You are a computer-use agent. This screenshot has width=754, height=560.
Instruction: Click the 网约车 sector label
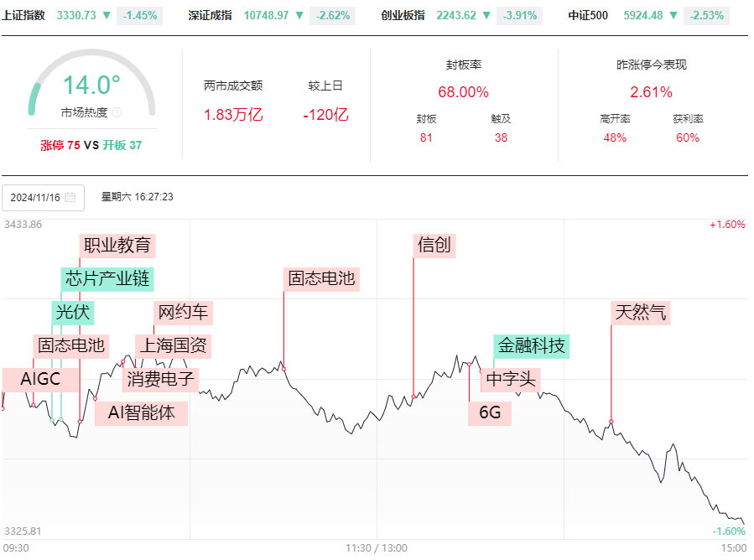coord(183,313)
